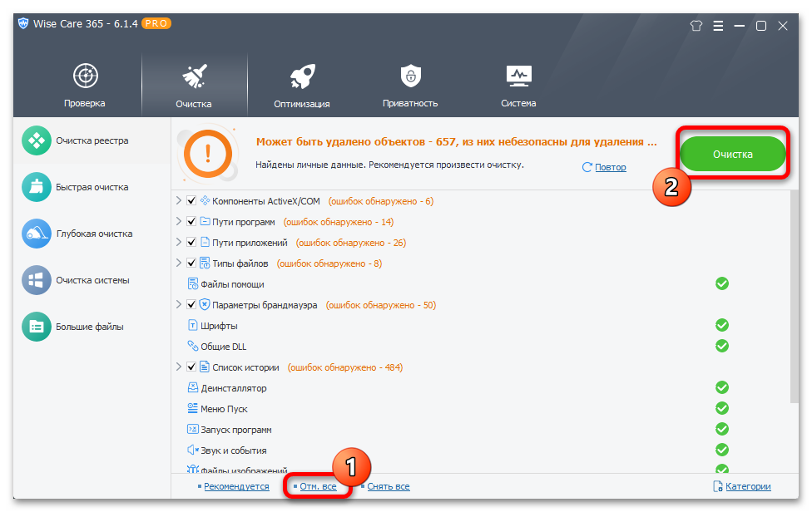The width and height of the screenshot is (812, 512).
Task: Expand Параметры брандмауэра tree arrow
Action: [179, 304]
